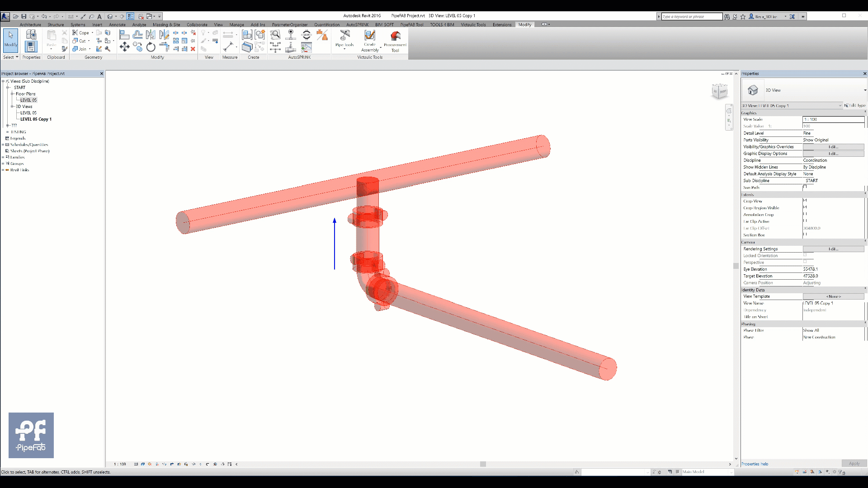
Task: Expand the 3D Views tree item
Action: 13,106
